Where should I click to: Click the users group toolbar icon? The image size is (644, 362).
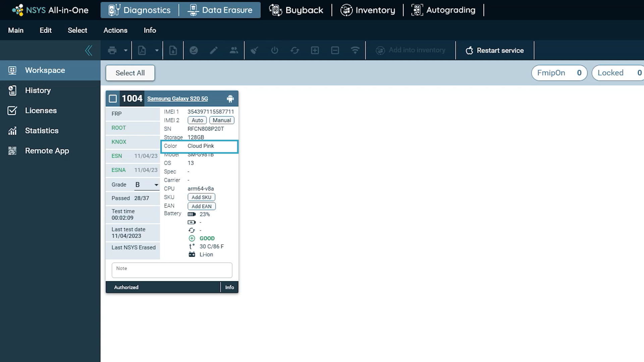point(234,50)
